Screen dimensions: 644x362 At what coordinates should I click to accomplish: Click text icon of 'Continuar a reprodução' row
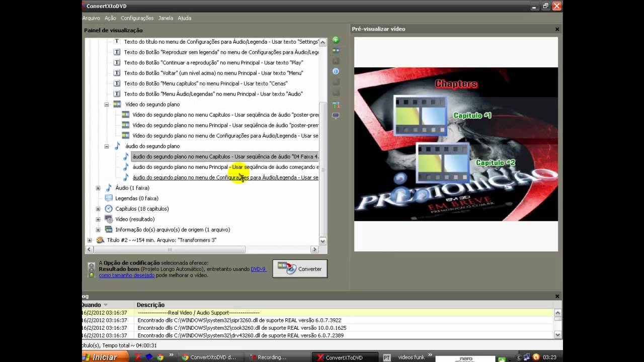pyautogui.click(x=117, y=63)
